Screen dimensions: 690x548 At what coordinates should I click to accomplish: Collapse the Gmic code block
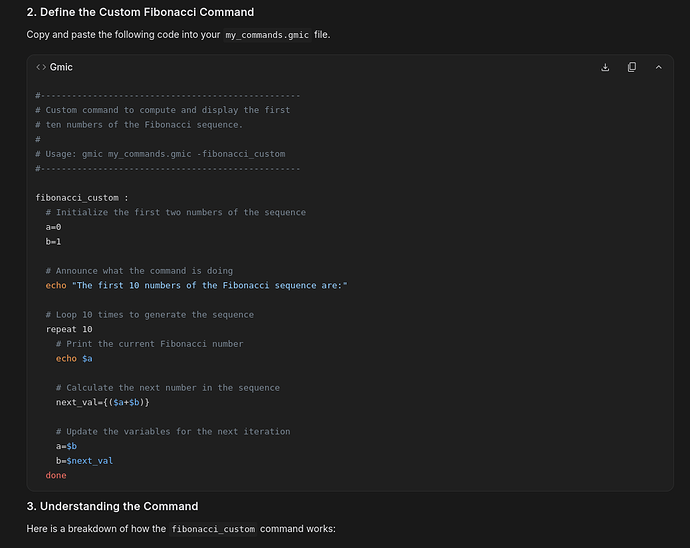658,67
